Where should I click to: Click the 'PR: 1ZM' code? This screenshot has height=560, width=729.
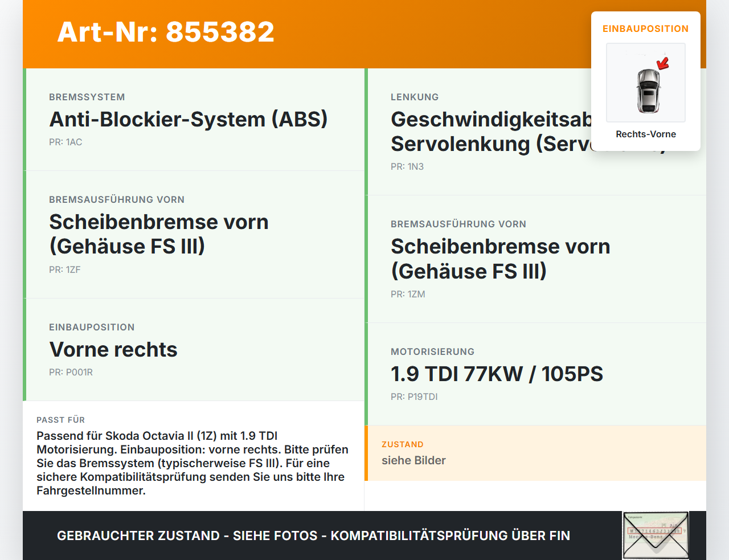tap(408, 294)
